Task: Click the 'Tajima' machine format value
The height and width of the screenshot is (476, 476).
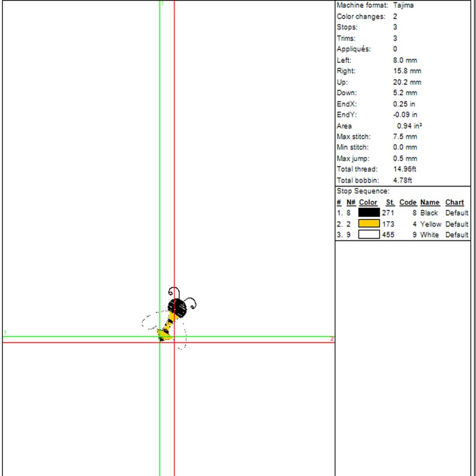Action: [x=403, y=5]
